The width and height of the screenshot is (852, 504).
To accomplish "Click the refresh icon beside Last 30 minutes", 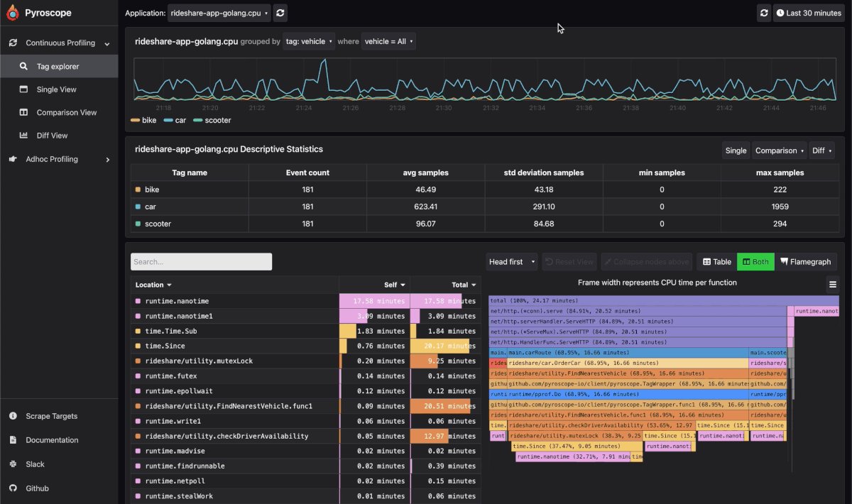I will tap(764, 13).
